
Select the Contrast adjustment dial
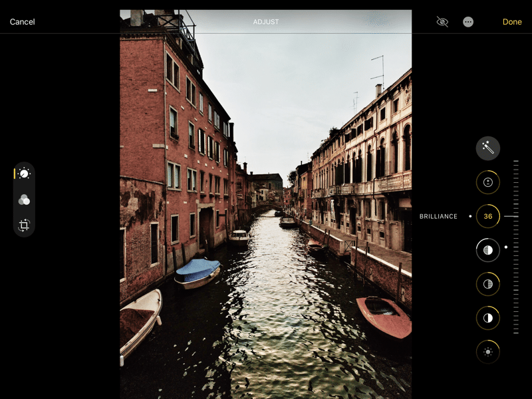488,318
